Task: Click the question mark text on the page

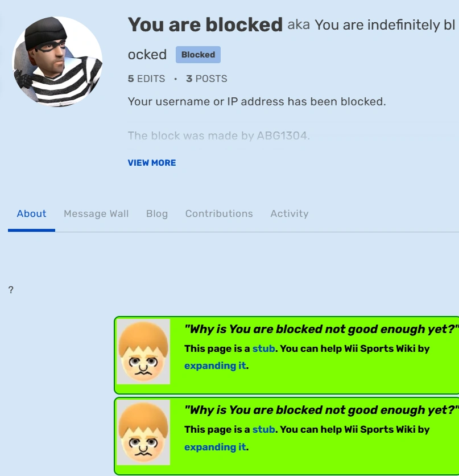Action: (11, 290)
